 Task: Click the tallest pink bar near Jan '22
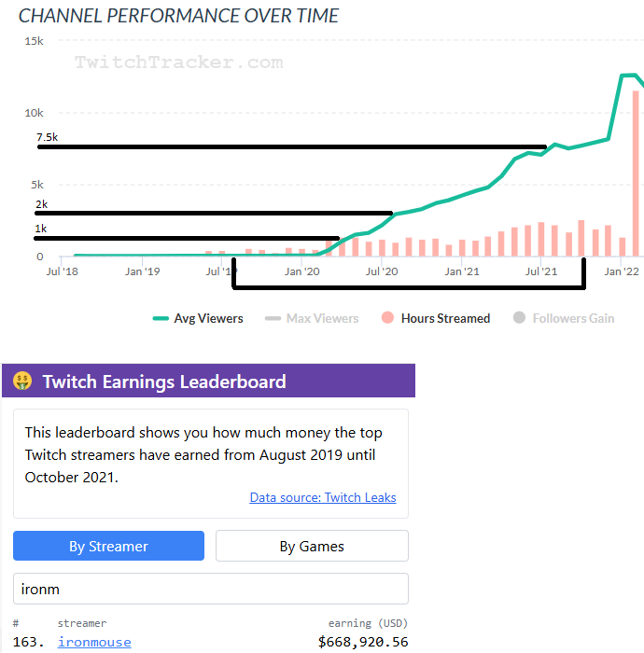click(x=636, y=173)
